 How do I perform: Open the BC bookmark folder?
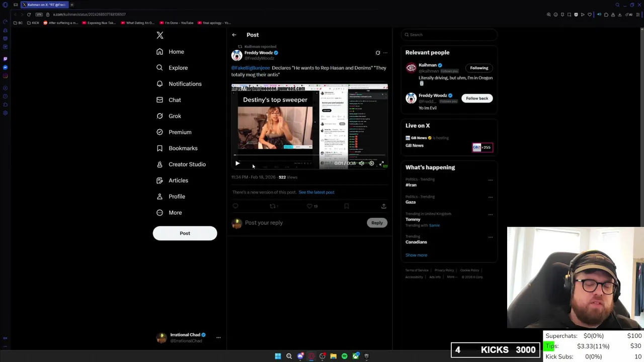18,23
